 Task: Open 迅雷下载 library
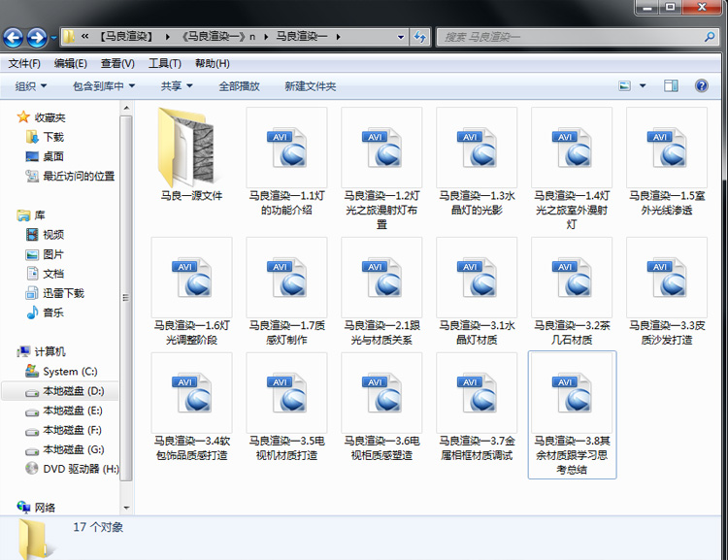[x=63, y=293]
